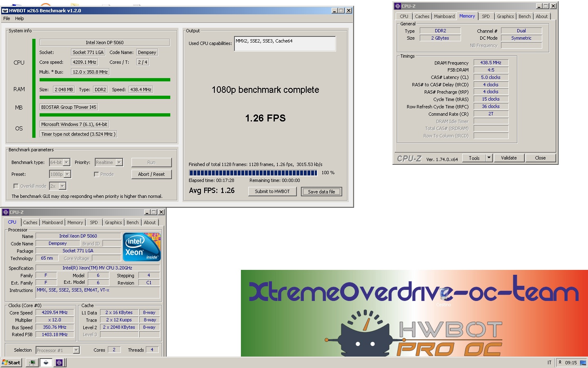Screen dimensions: 588x368
Task: Enable the Pmode checkbox
Action: pos(96,174)
